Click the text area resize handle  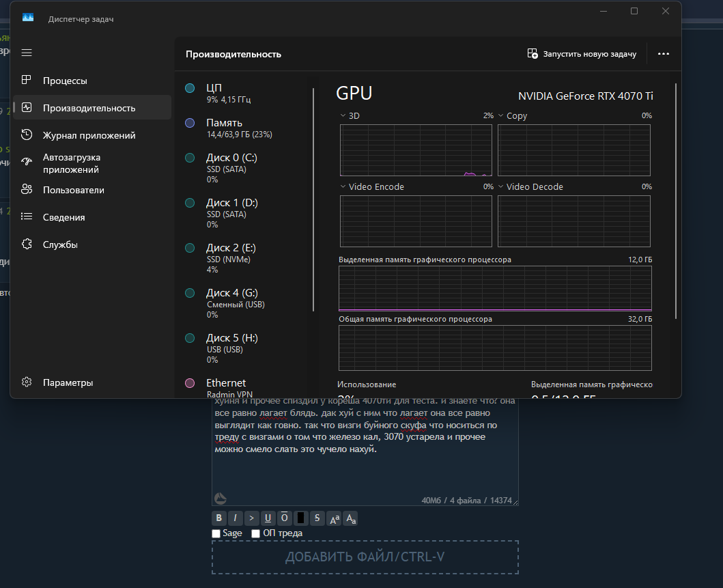pyautogui.click(x=515, y=502)
